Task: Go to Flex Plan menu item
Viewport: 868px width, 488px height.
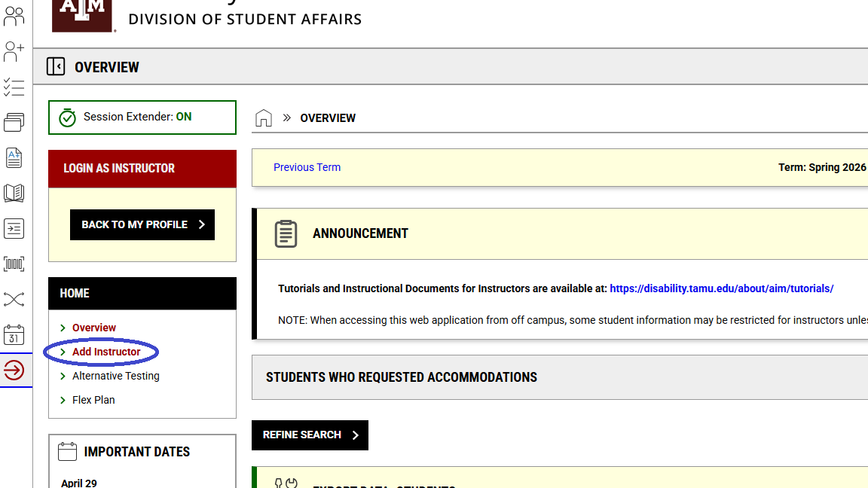Action: coord(93,400)
